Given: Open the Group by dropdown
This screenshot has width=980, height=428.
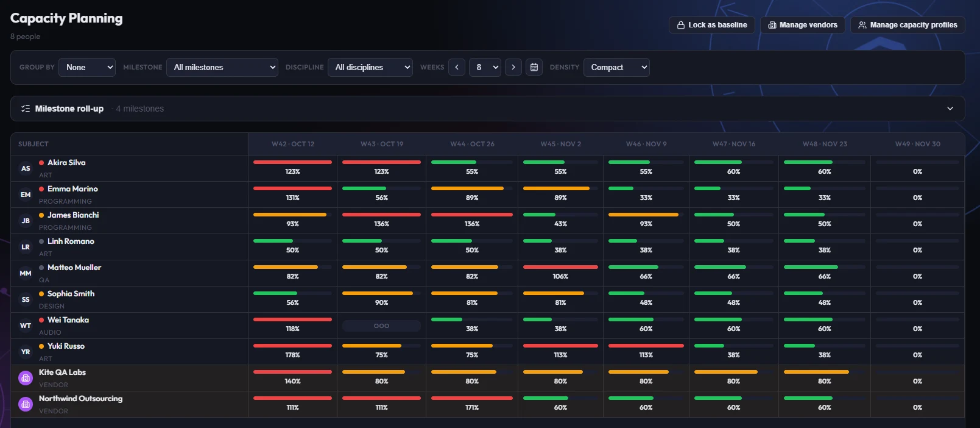Looking at the screenshot, I should pyautogui.click(x=87, y=67).
